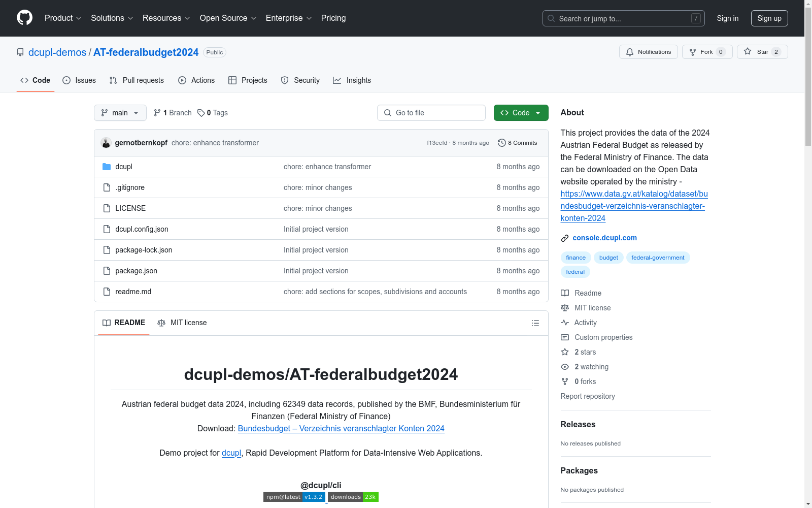Open the Bundesbudget Verzeichnis download link

tap(341, 428)
